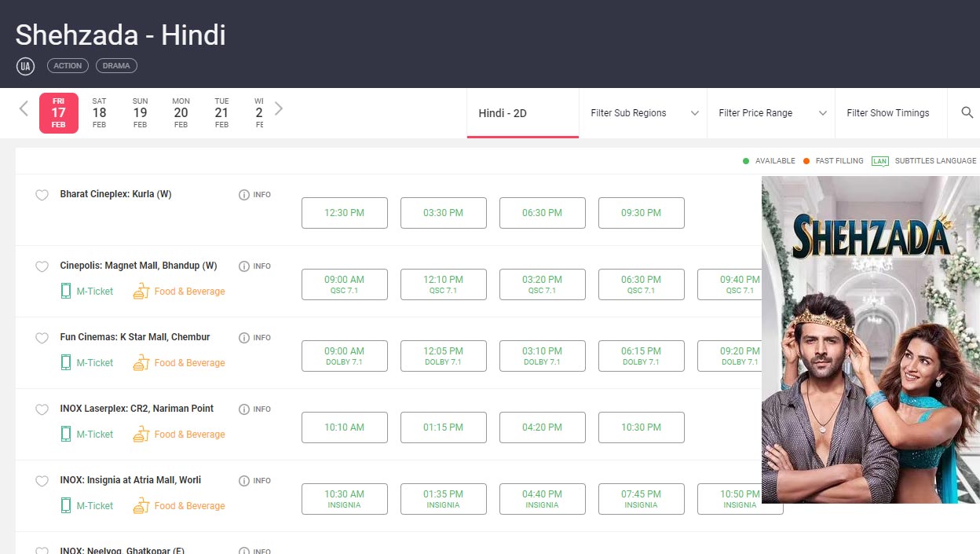This screenshot has height=554, width=980.
Task: Show next dates with right arrow
Action: (x=278, y=108)
